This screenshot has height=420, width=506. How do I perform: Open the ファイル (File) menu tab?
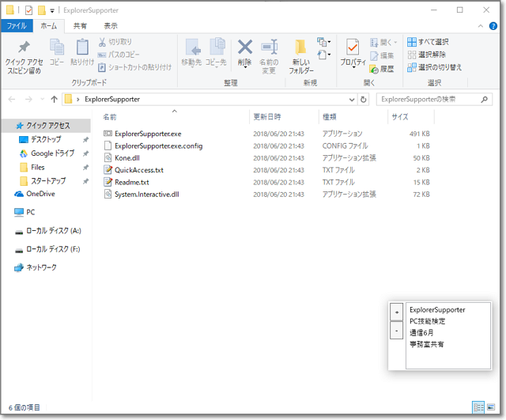(x=17, y=26)
